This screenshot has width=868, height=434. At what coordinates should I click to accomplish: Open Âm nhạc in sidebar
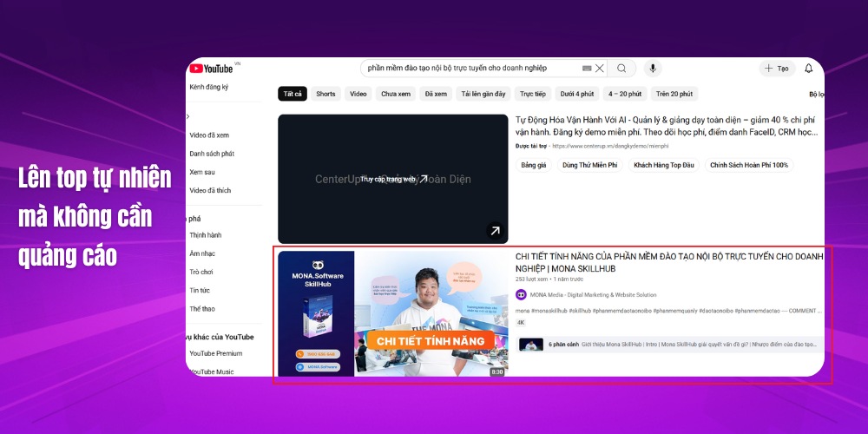(x=202, y=253)
